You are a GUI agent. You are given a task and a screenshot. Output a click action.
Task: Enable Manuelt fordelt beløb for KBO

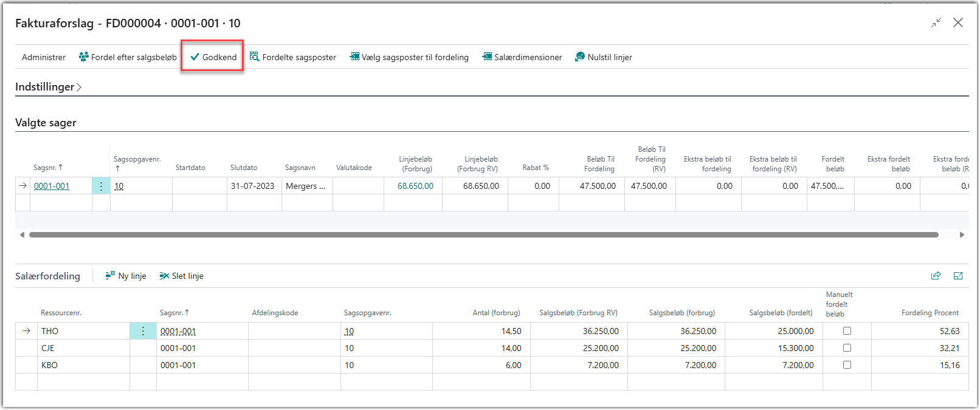pos(847,365)
